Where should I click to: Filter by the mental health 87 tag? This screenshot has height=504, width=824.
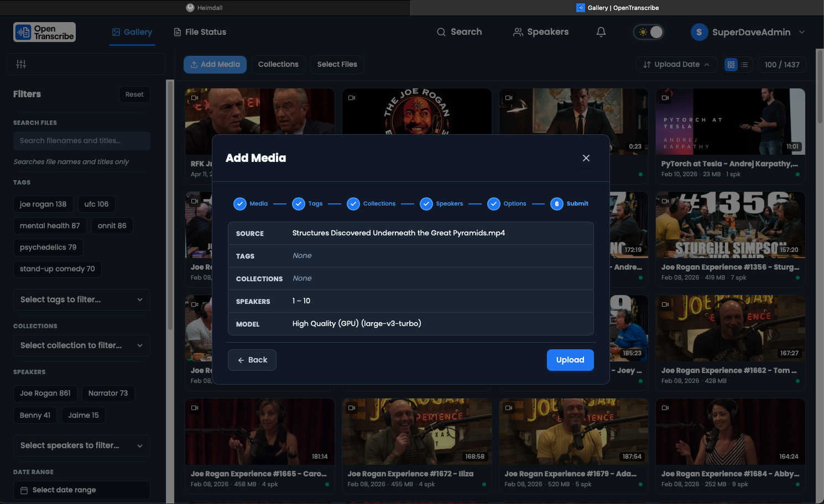(50, 225)
